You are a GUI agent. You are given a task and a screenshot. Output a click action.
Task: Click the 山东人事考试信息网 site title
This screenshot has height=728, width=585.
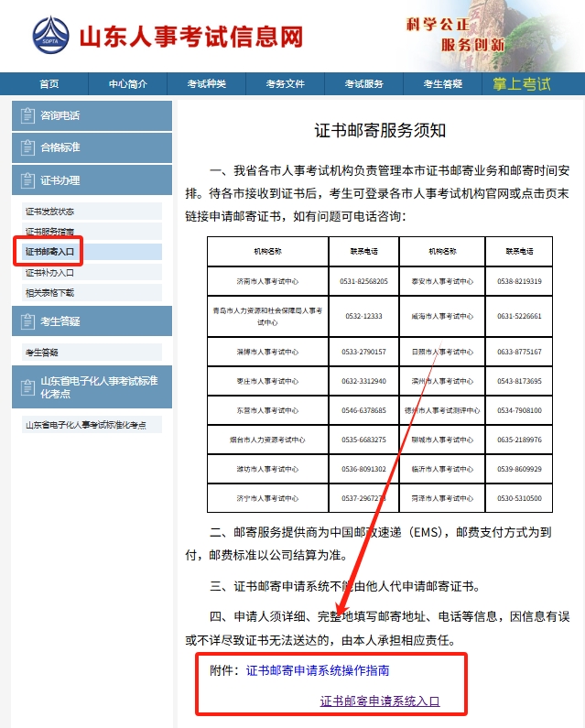tap(190, 37)
